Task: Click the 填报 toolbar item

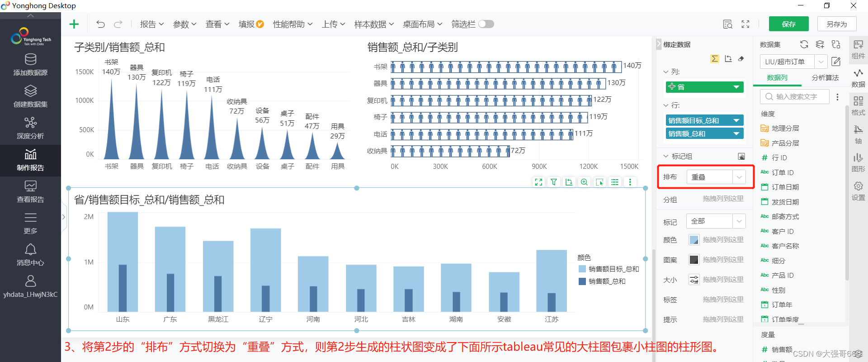Action: (x=251, y=24)
